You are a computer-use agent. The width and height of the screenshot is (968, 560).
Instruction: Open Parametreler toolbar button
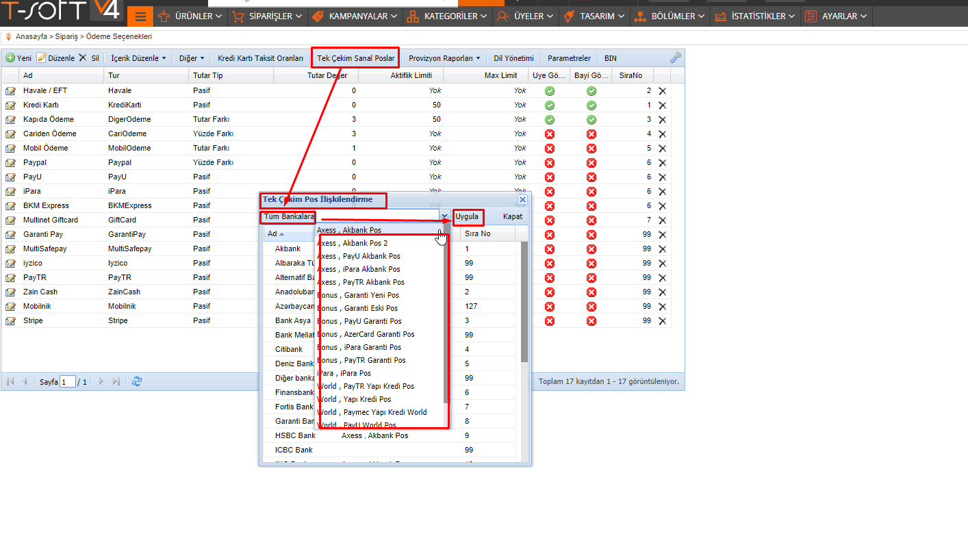[x=569, y=58]
